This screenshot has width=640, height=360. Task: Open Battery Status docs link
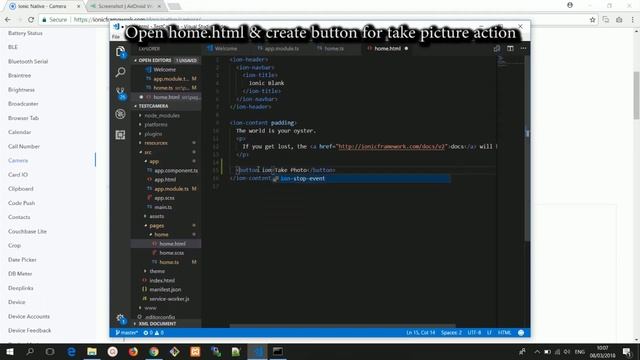(x=25, y=33)
